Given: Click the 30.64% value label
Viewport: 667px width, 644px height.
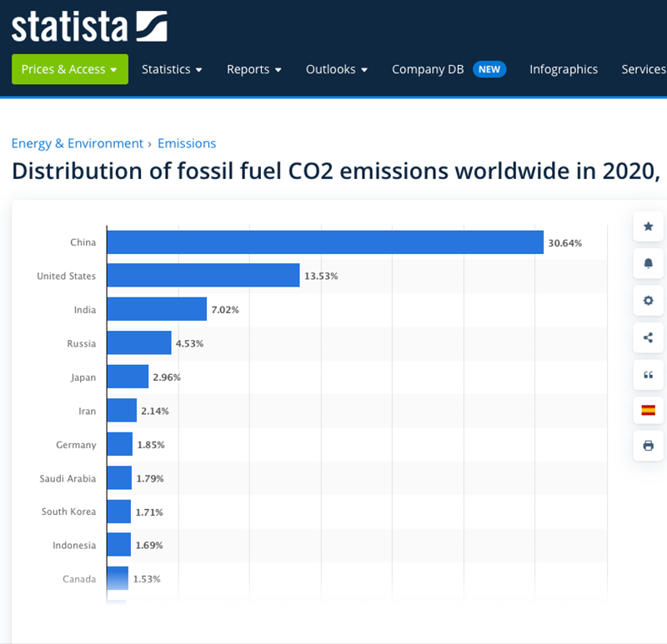Looking at the screenshot, I should (x=565, y=243).
